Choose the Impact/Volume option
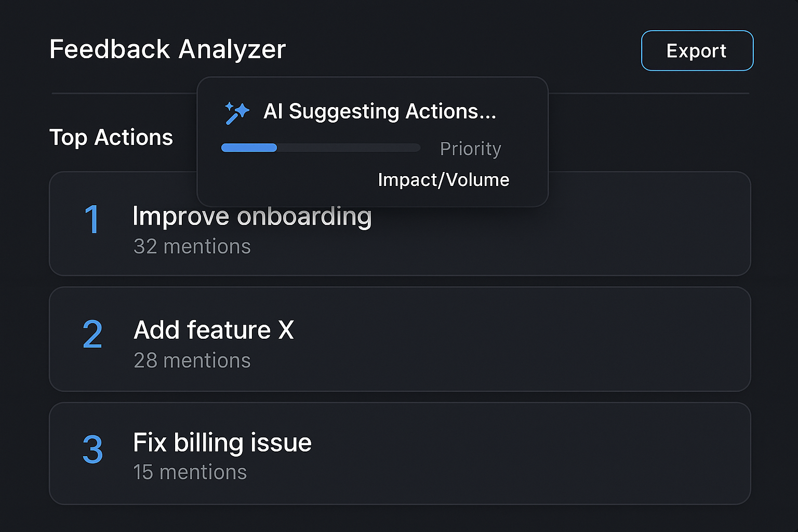The image size is (798, 532). (443, 180)
